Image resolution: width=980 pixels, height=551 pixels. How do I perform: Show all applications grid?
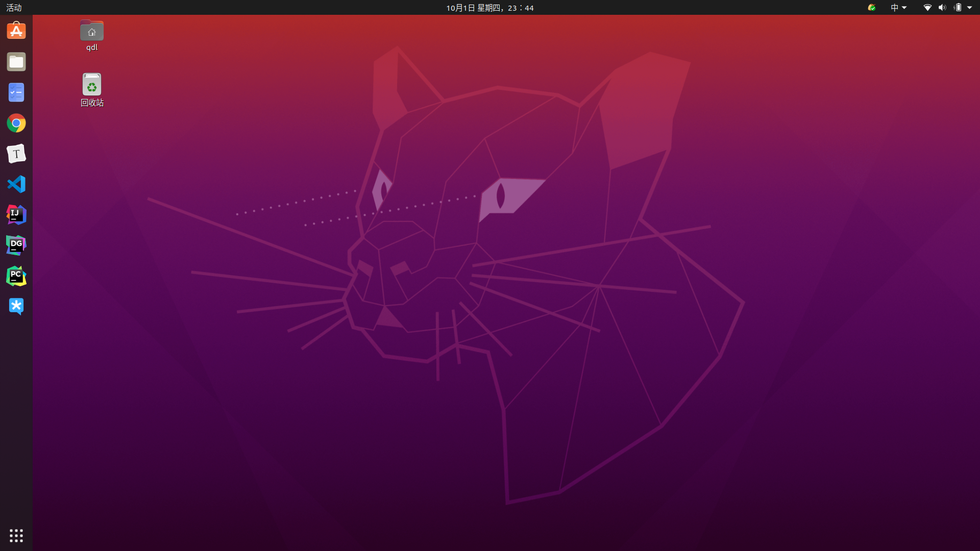pos(16,535)
